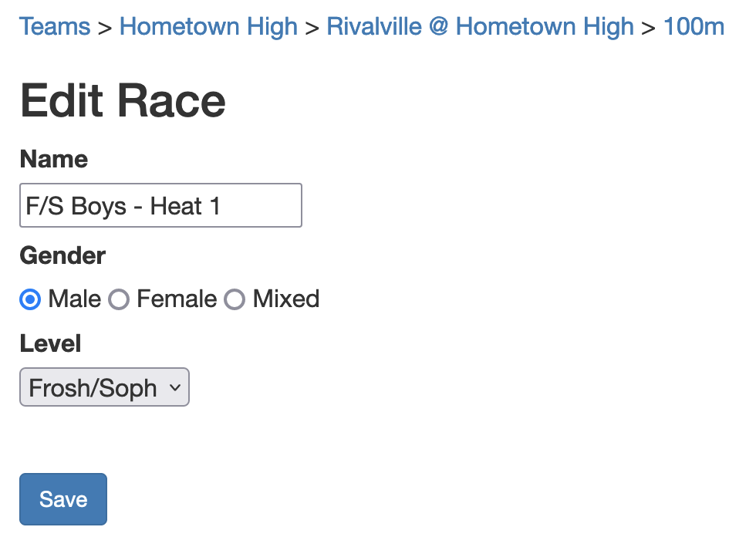The image size is (756, 554).
Task: Click the Gender section heading
Action: (x=62, y=255)
